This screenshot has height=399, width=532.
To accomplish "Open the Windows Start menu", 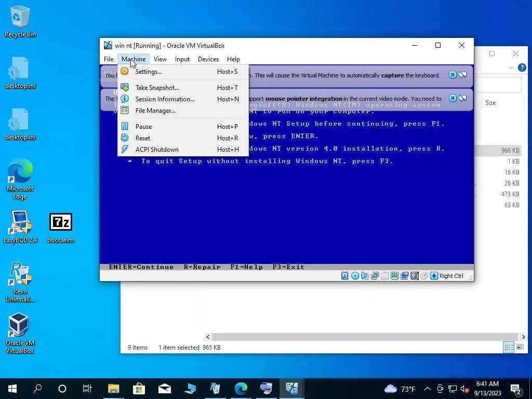I will click(12, 389).
